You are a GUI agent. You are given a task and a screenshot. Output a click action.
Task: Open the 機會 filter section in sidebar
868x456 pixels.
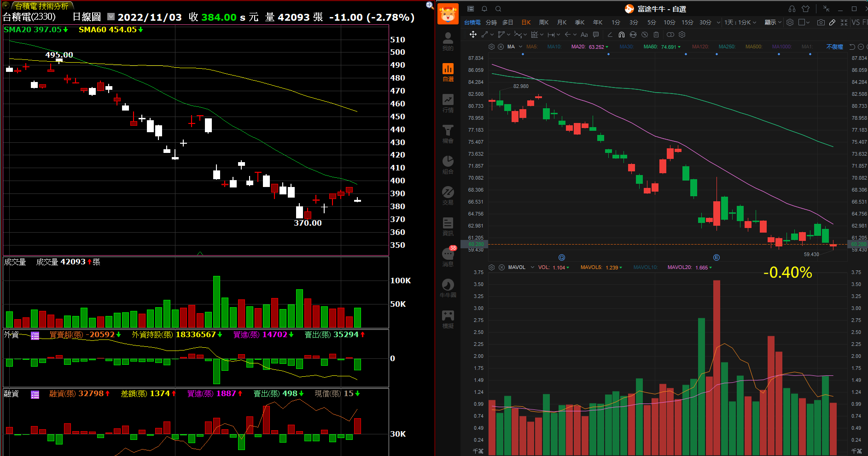(x=448, y=134)
